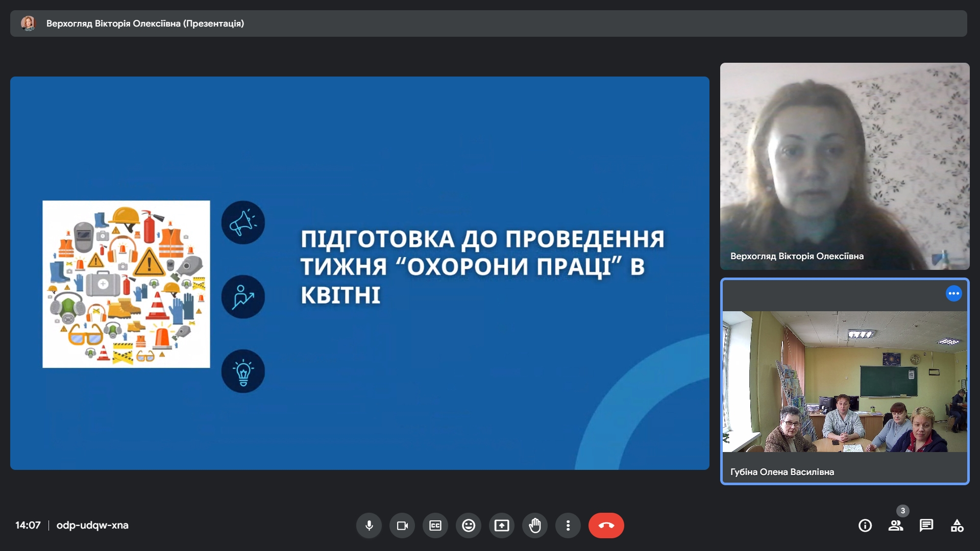The image size is (980, 551).
Task: Start presenting your screen
Action: 502,525
